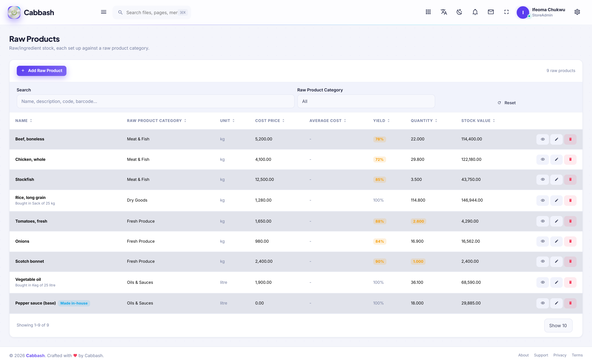592x364 pixels.
Task: Toggle dark mode moon icon
Action: coord(459,12)
